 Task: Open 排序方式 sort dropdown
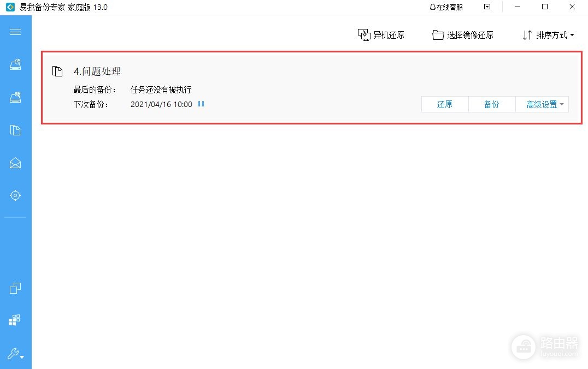point(548,35)
